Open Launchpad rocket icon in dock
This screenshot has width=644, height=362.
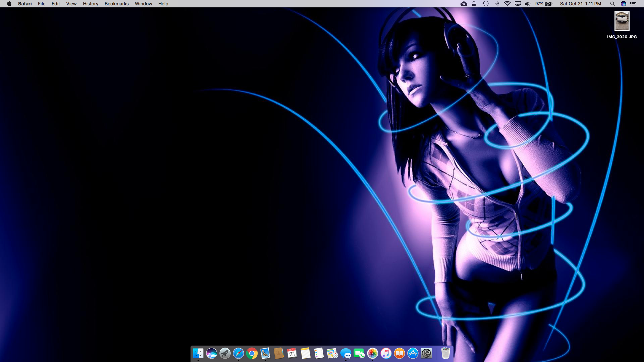pyautogui.click(x=225, y=353)
